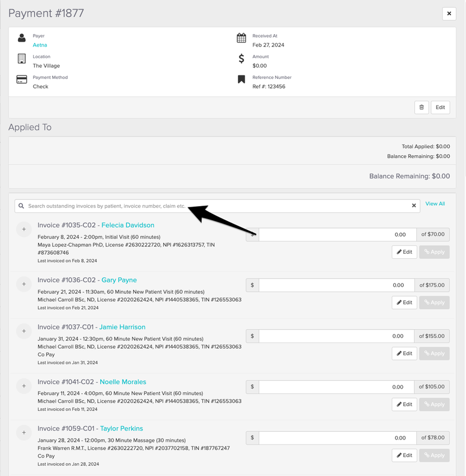Image resolution: width=466 pixels, height=476 pixels.
Task: Click the magnifier icon in invoice search
Action: click(x=21, y=206)
